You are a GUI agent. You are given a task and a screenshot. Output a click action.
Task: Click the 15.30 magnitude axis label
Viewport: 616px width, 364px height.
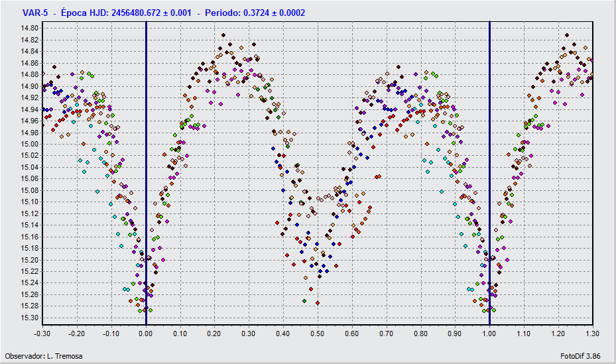pos(29,318)
